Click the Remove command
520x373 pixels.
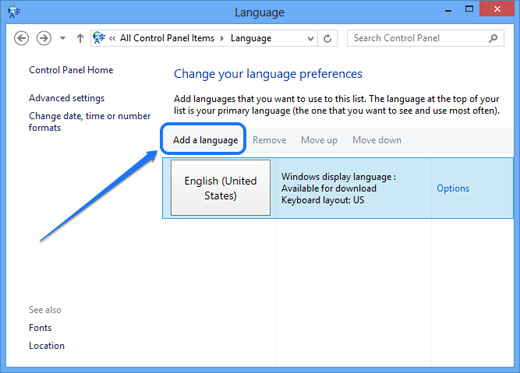269,140
